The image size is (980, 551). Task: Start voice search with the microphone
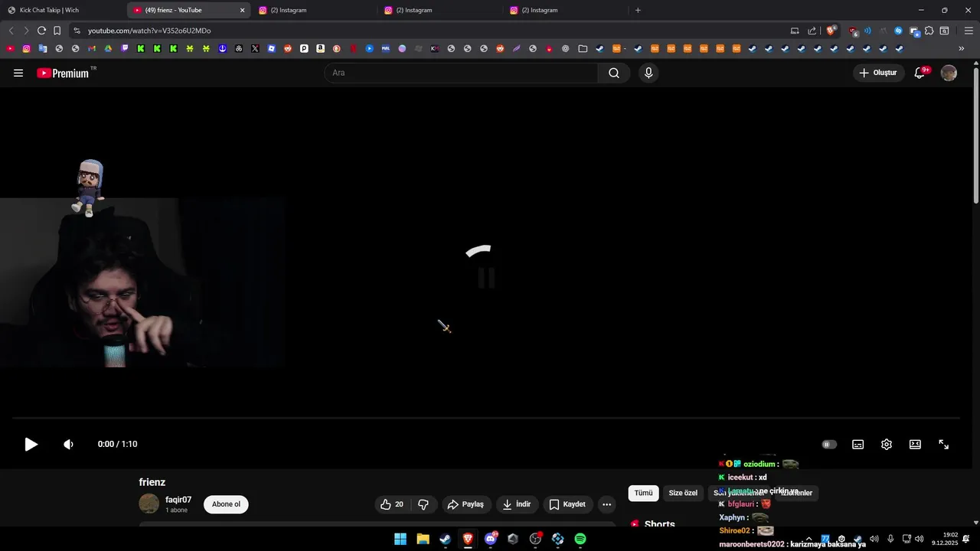[x=648, y=73]
